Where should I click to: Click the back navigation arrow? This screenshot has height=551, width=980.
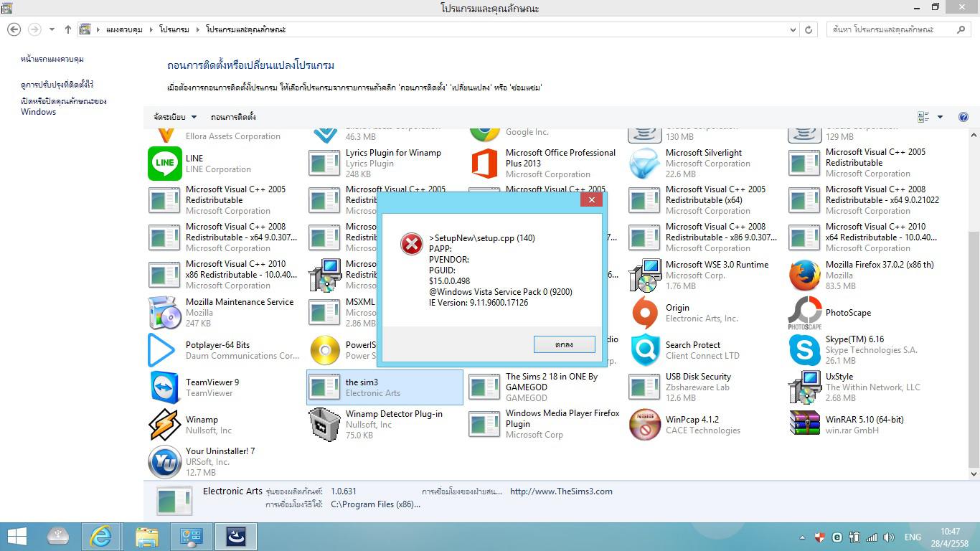[14, 29]
